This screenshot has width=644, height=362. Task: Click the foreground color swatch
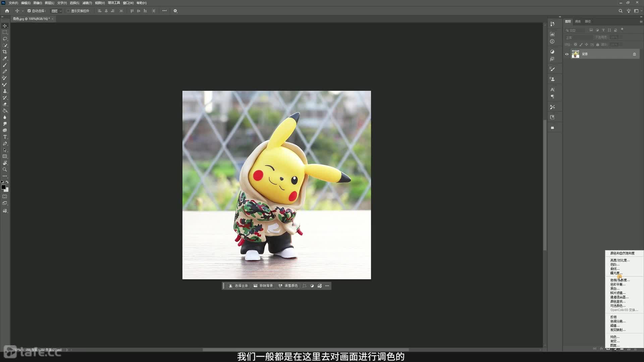[x=3, y=187]
